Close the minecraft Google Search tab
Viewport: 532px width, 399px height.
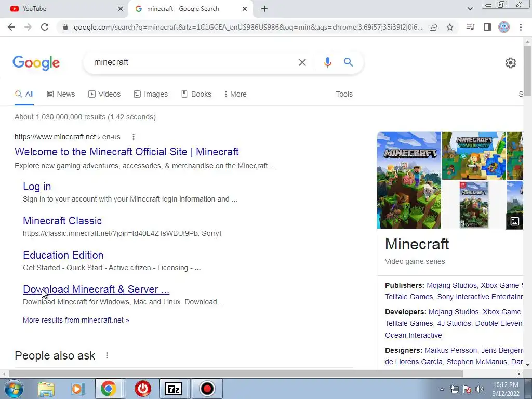(245, 9)
